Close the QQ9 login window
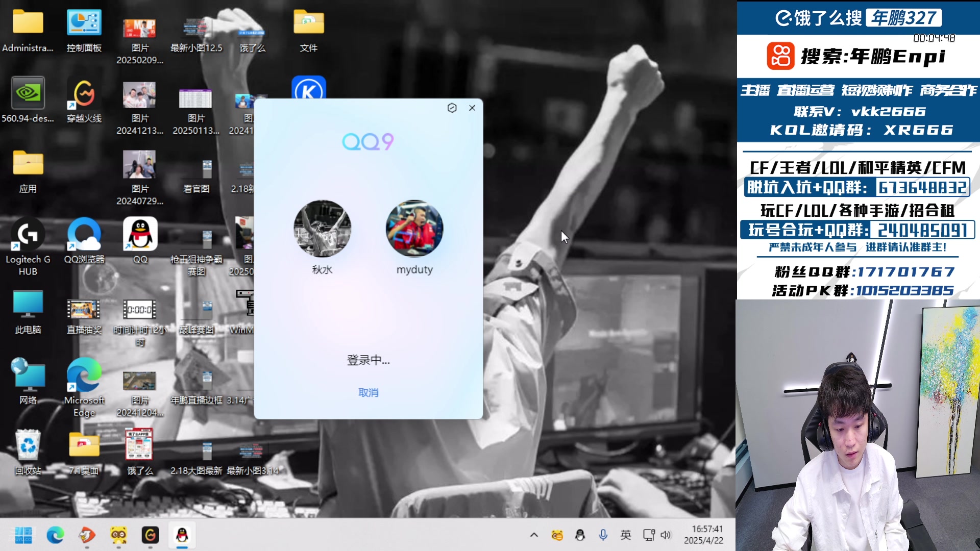 pos(472,108)
